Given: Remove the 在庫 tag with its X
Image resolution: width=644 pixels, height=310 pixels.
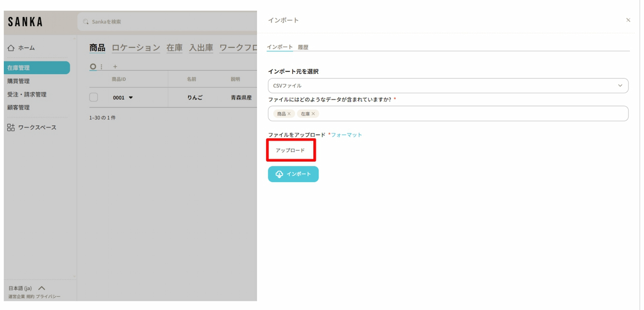Looking at the screenshot, I should [313, 114].
